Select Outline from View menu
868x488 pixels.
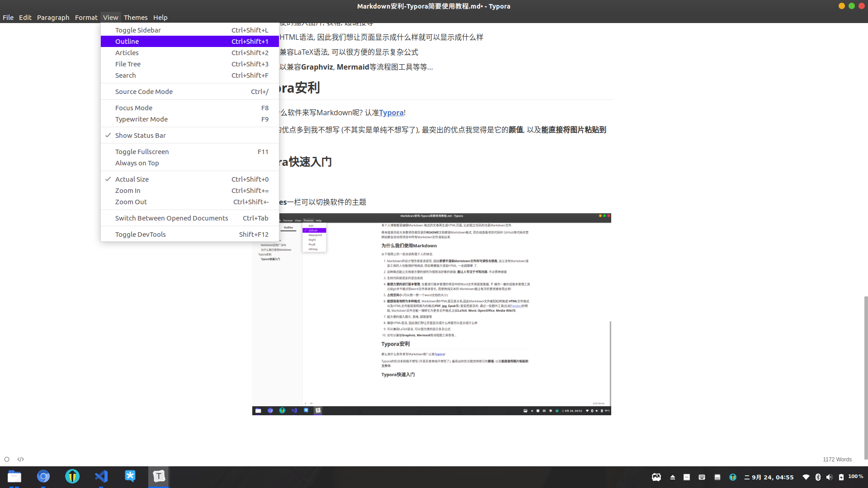pos(127,42)
